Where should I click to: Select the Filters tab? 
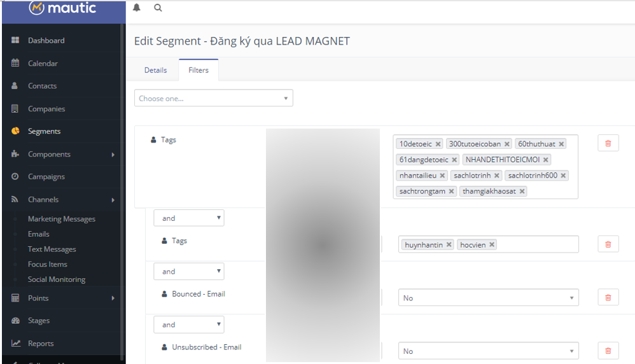click(199, 70)
